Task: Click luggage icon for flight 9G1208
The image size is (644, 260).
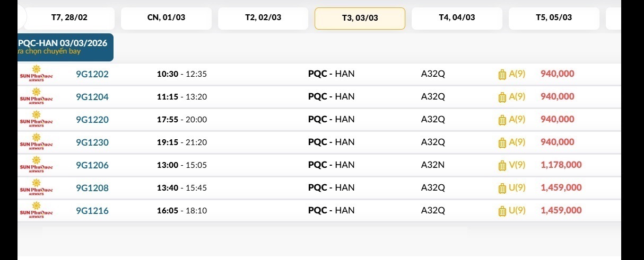Action: [x=502, y=189]
